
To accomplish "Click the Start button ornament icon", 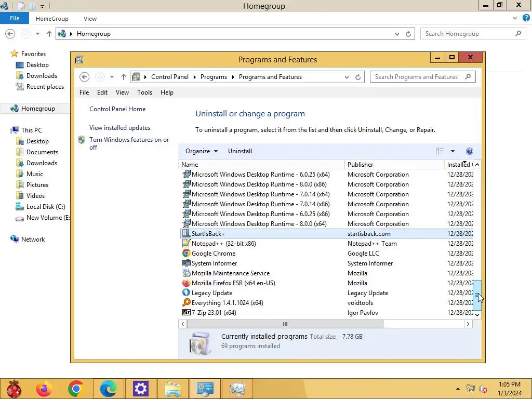I will point(14,389).
